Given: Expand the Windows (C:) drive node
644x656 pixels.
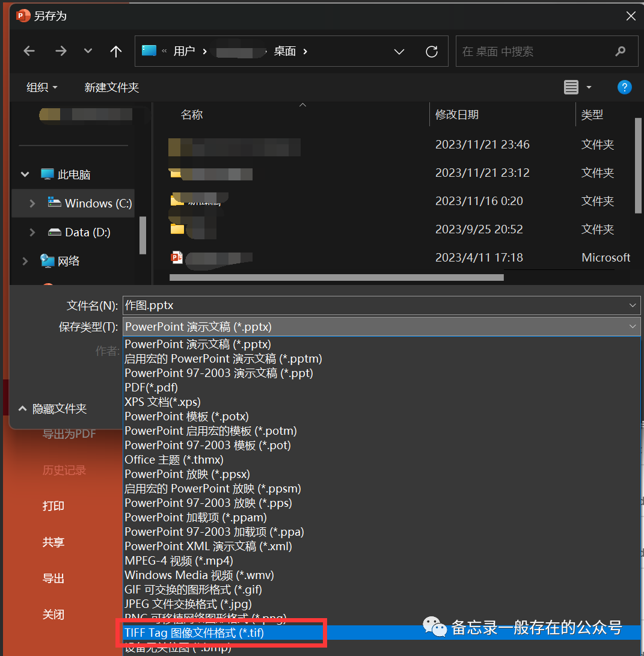Looking at the screenshot, I should (32, 203).
